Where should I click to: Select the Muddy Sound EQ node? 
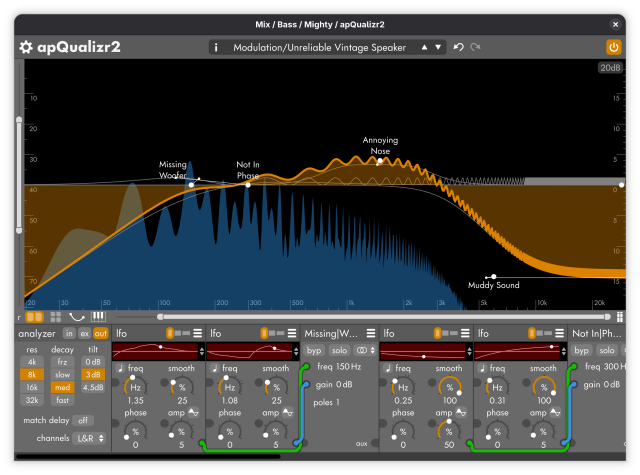click(x=494, y=277)
